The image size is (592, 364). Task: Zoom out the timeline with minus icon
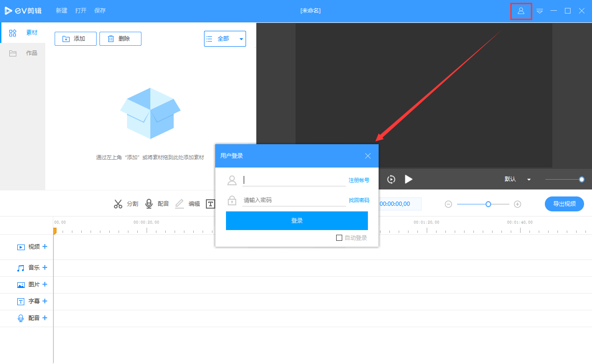click(448, 204)
